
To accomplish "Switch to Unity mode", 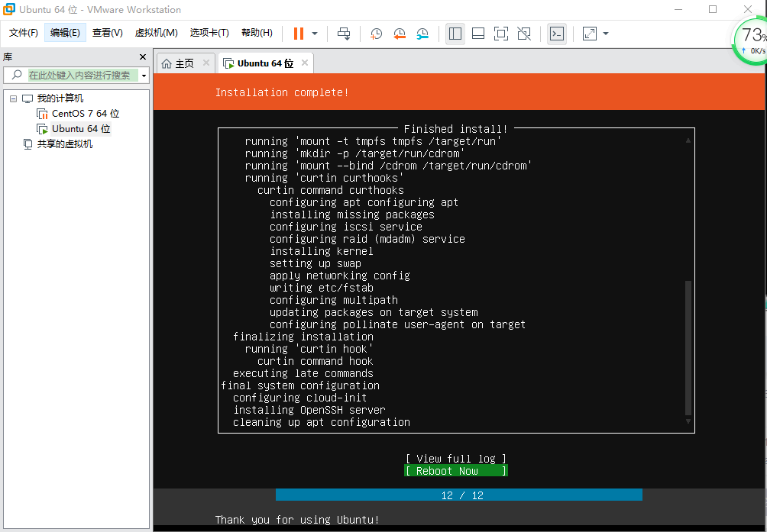I will pyautogui.click(x=524, y=34).
